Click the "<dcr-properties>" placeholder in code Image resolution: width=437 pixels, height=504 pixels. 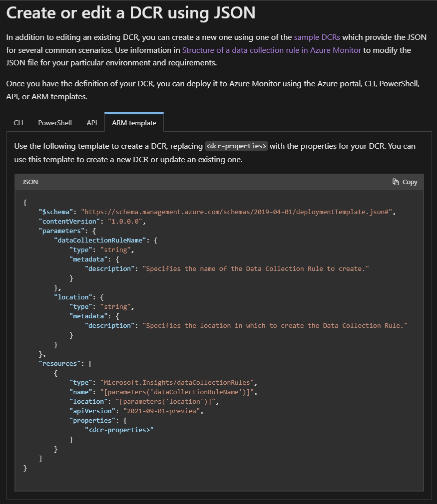click(119, 430)
